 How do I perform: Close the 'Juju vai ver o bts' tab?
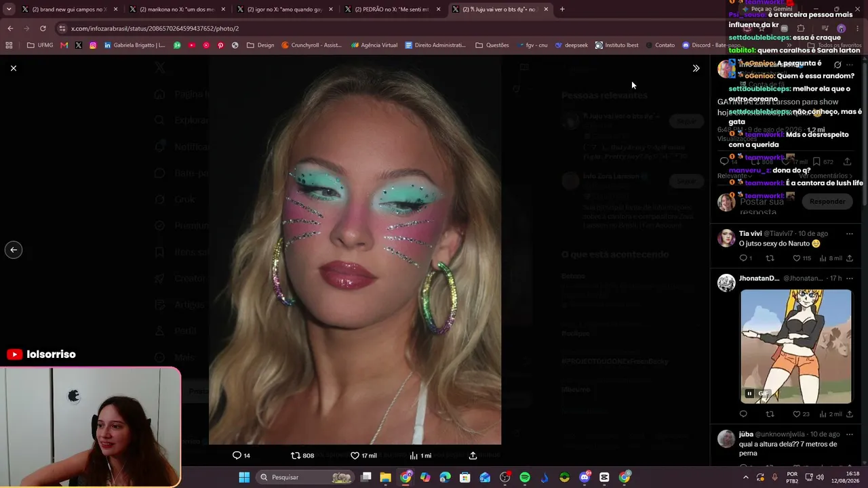point(546,9)
